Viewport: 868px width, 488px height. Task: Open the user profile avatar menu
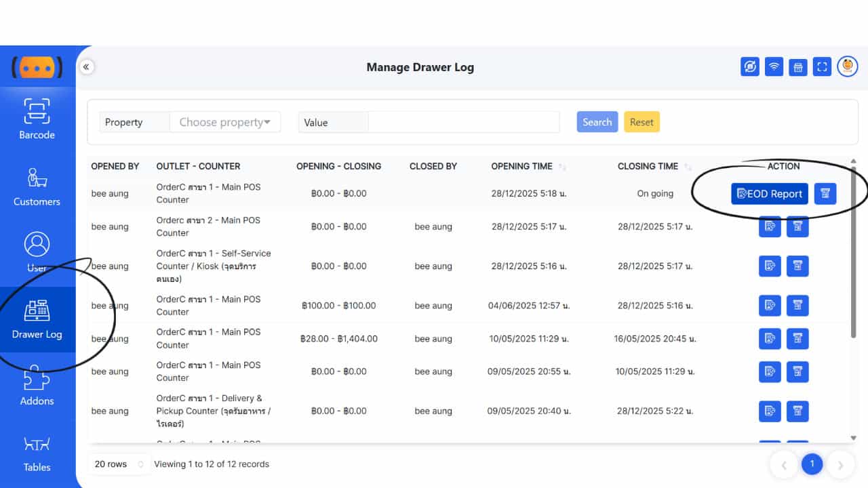pos(848,66)
